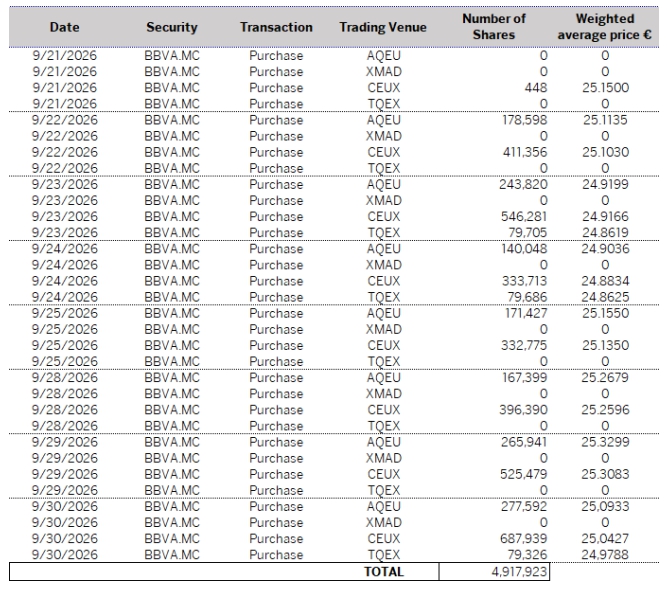Click the Transaction column header
667x589 pixels.
point(276,27)
